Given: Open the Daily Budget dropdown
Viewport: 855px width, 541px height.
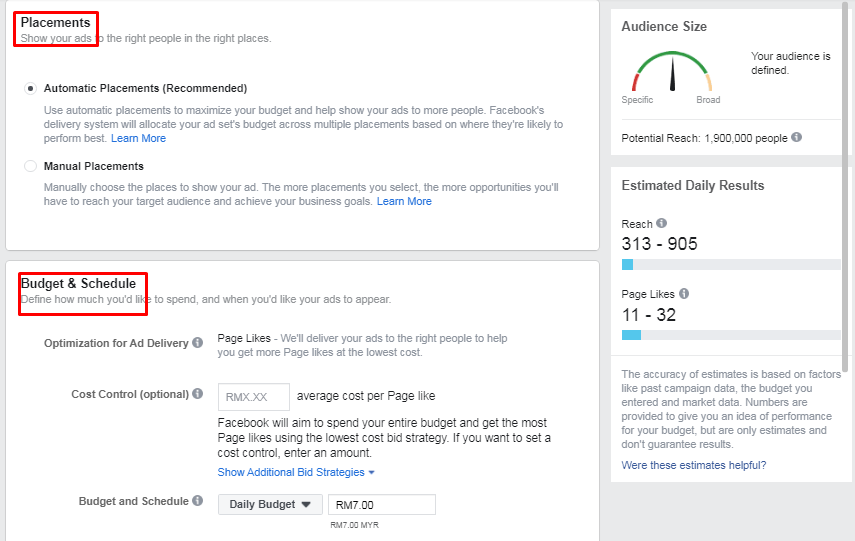Looking at the screenshot, I should coord(270,504).
